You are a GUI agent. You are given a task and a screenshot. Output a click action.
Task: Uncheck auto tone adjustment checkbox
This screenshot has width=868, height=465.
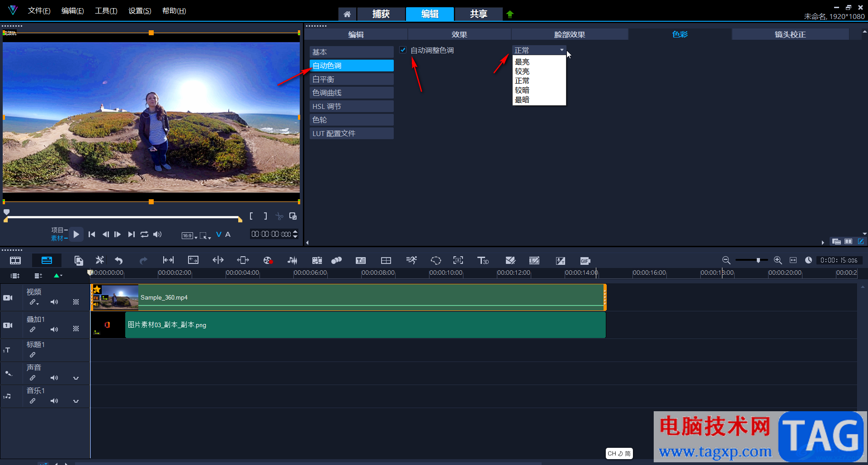coord(403,50)
